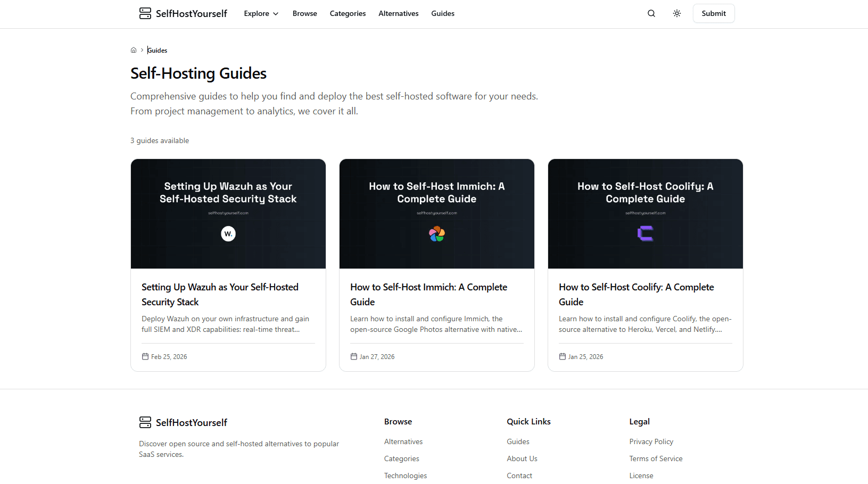Screen dimensions: 868x484
Task: Click the Immich pinwheel logo icon
Action: pyautogui.click(x=437, y=233)
